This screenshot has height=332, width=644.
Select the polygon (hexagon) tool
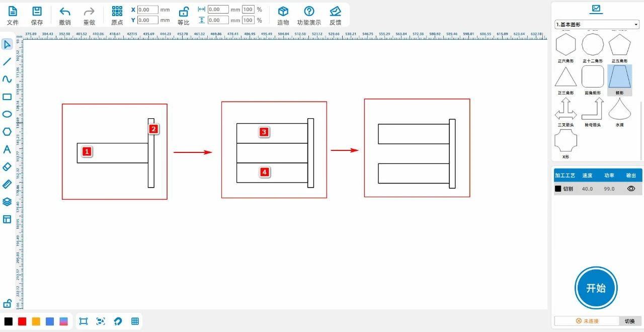[x=7, y=132]
